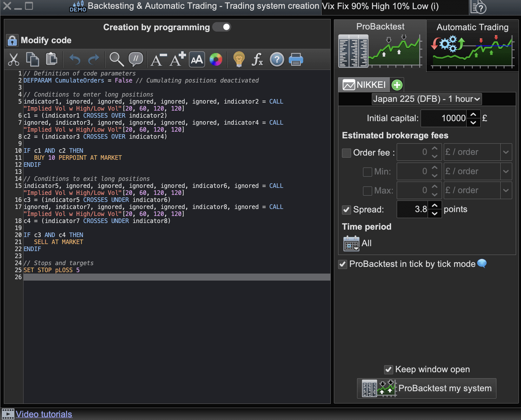This screenshot has height=420, width=521.
Task: Open the color wheel syntax color picker
Action: pos(216,59)
